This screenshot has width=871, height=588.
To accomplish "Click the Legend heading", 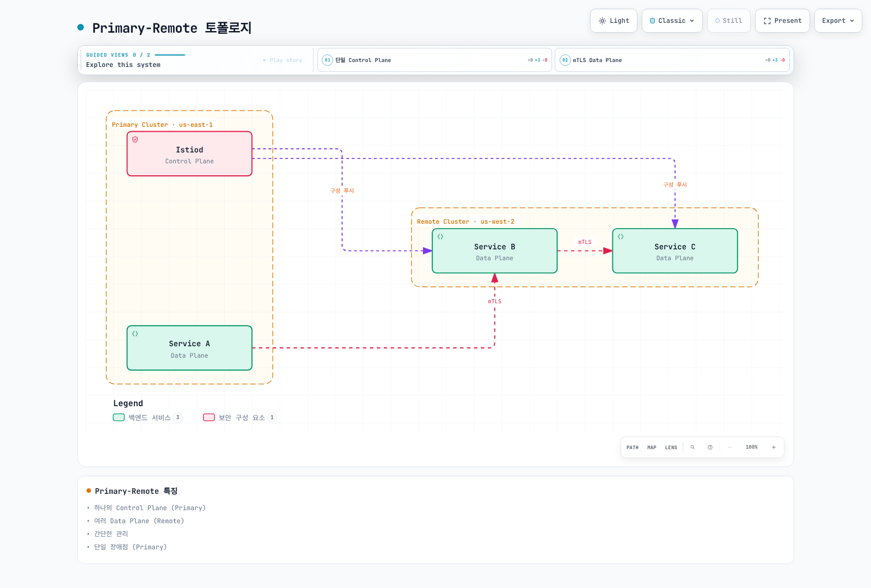I will click(128, 403).
